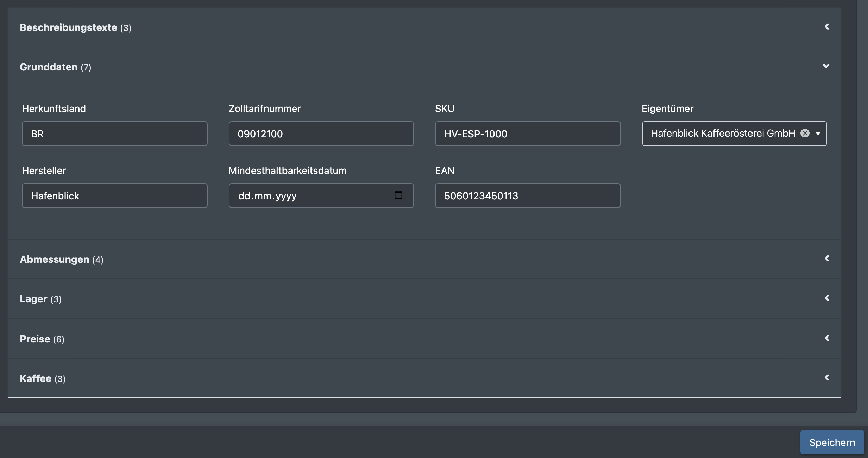Click the Herkunftsland label
868x458 pixels.
[54, 109]
